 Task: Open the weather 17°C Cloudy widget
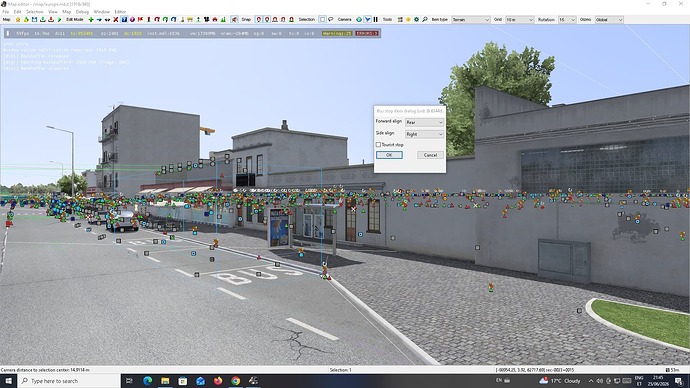click(x=560, y=381)
